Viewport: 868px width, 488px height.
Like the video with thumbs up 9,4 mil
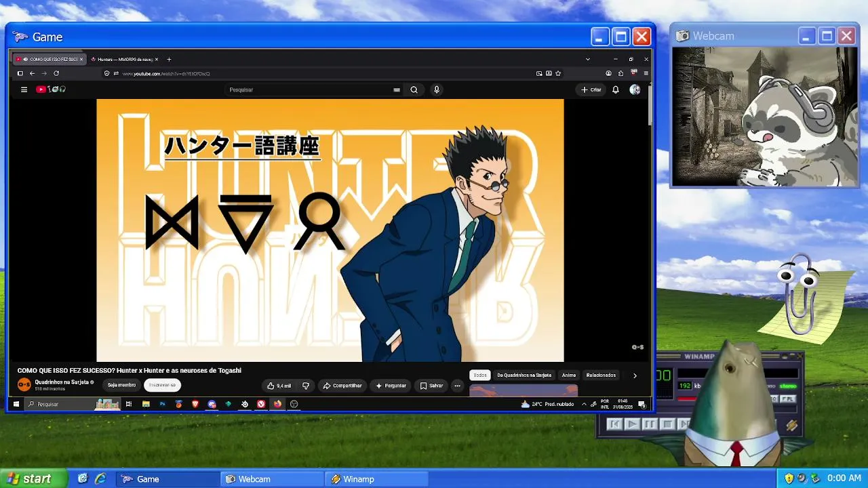click(279, 386)
